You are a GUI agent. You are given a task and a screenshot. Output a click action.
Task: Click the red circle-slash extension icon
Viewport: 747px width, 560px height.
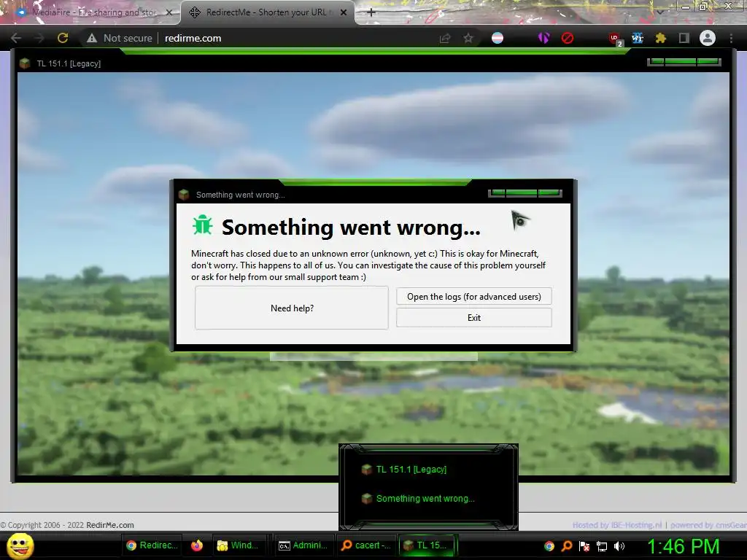(x=568, y=38)
